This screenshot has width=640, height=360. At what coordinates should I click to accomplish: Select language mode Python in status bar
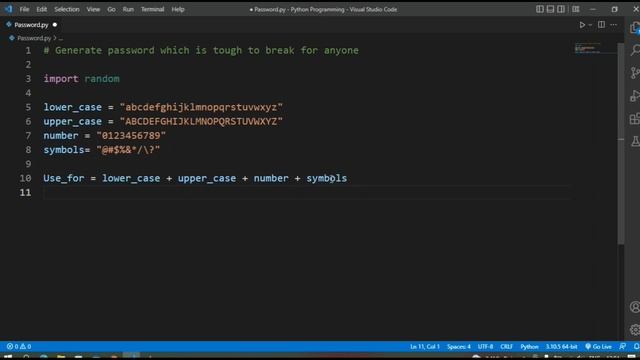(529, 347)
